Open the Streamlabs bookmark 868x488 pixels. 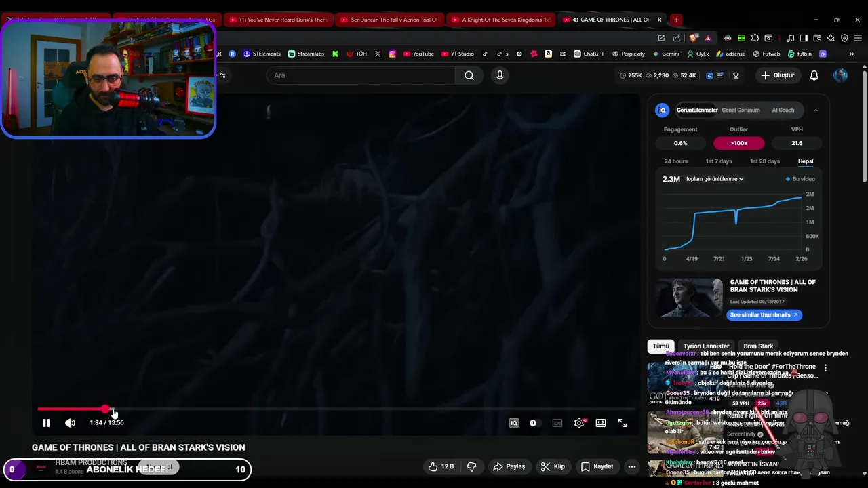coord(306,54)
